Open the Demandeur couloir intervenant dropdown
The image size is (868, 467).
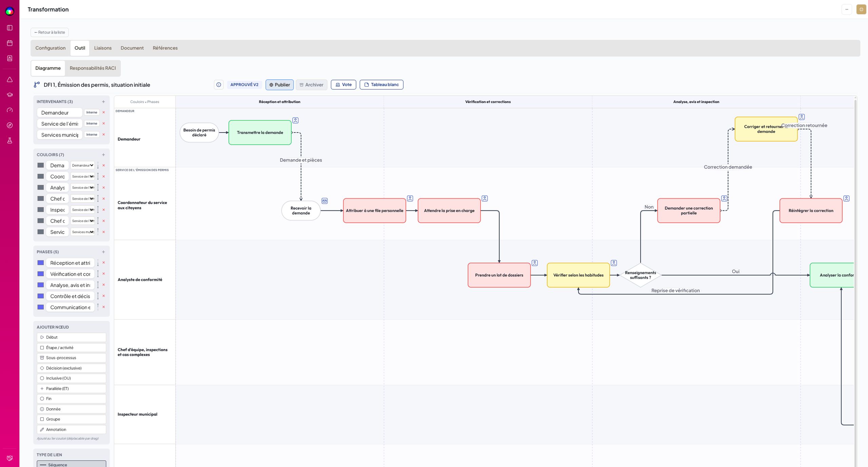tap(83, 165)
